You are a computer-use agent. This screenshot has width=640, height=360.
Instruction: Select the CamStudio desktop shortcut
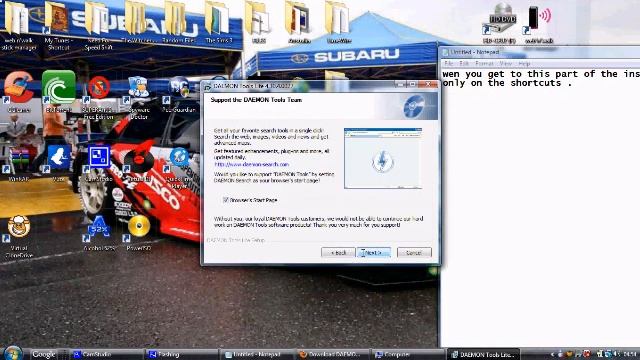coord(98,163)
